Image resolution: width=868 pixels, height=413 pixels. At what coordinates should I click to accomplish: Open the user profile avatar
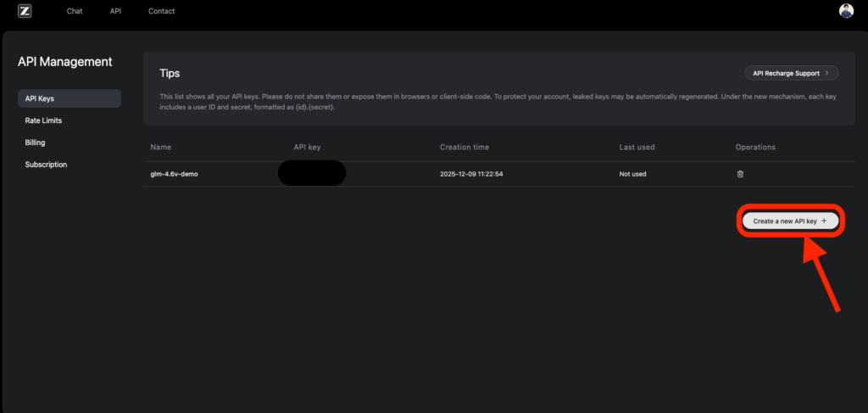pos(846,11)
